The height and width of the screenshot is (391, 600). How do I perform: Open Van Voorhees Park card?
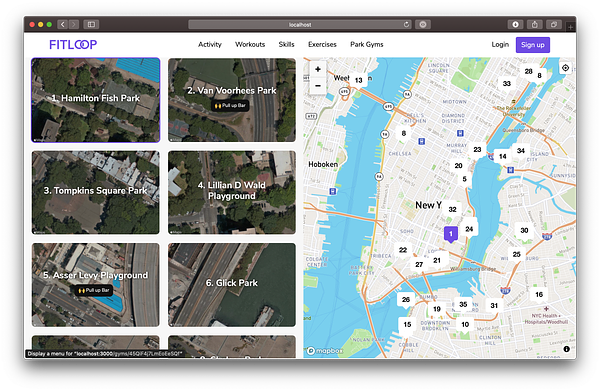click(x=232, y=100)
